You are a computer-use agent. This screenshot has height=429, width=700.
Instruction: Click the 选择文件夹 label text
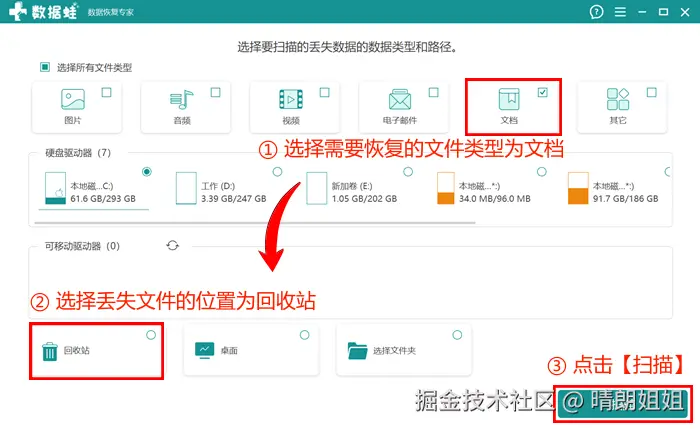click(395, 350)
